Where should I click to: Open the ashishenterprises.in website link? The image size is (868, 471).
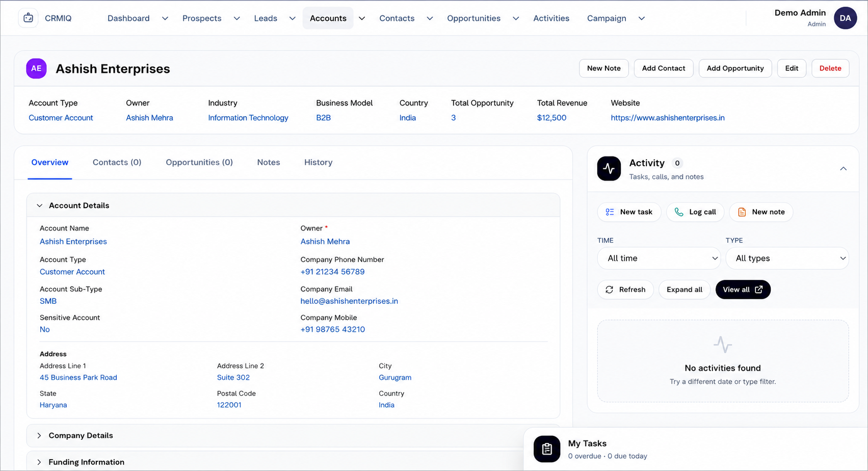[x=668, y=118]
